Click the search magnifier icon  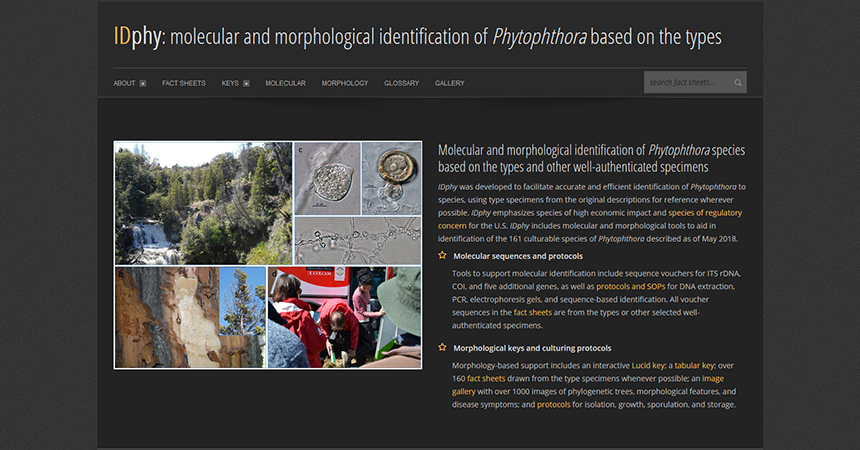[738, 83]
